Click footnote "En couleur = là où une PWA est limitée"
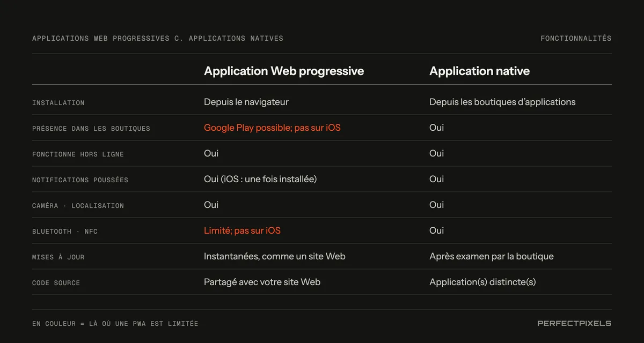This screenshot has height=343, width=644. (115, 324)
